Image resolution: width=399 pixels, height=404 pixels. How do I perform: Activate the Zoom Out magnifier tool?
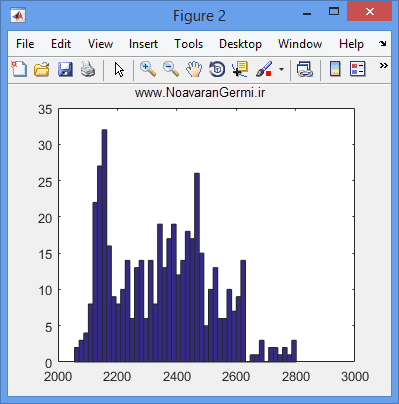(x=171, y=69)
